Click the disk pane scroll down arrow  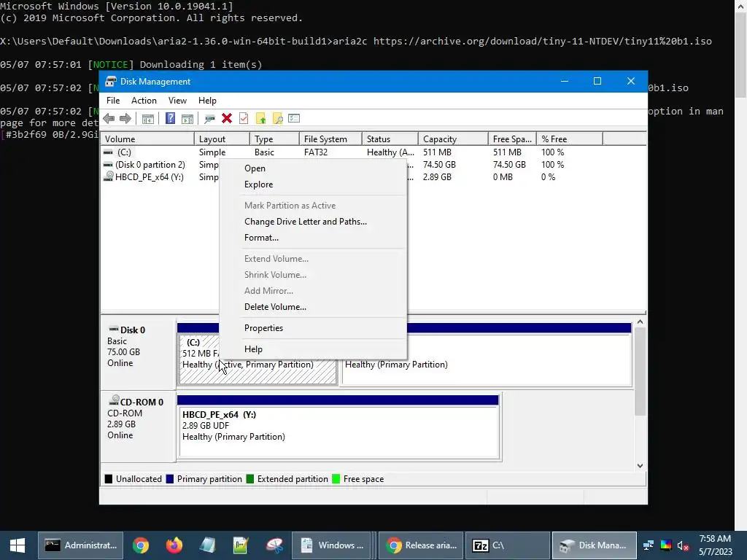640,466
